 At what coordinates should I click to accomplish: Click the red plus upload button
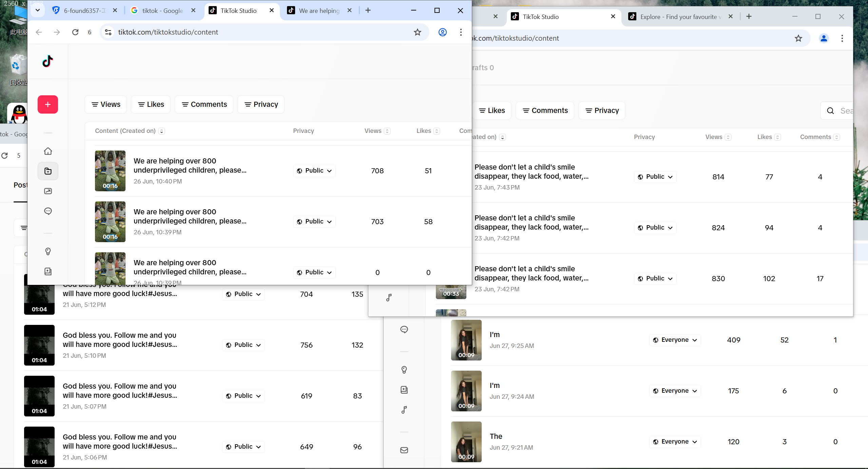pyautogui.click(x=48, y=104)
